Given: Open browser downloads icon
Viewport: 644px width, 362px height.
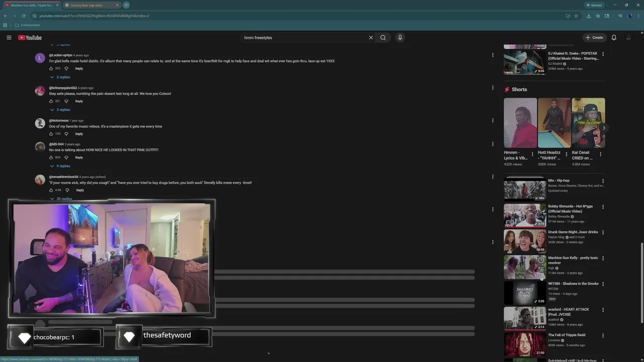Looking at the screenshot, I should [x=588, y=16].
